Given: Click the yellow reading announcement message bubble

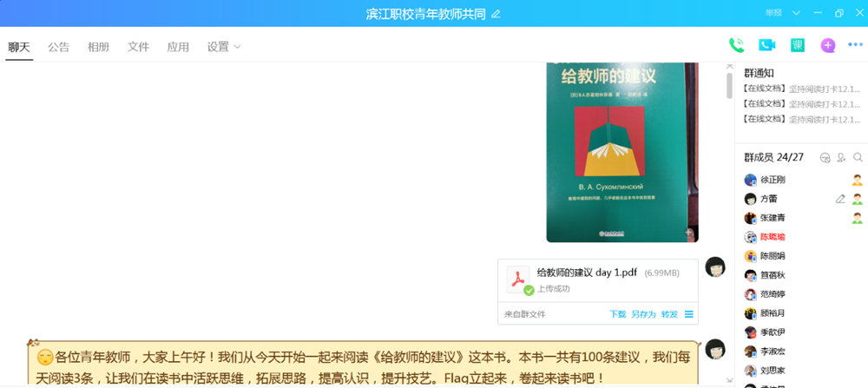Looking at the screenshot, I should [363, 364].
